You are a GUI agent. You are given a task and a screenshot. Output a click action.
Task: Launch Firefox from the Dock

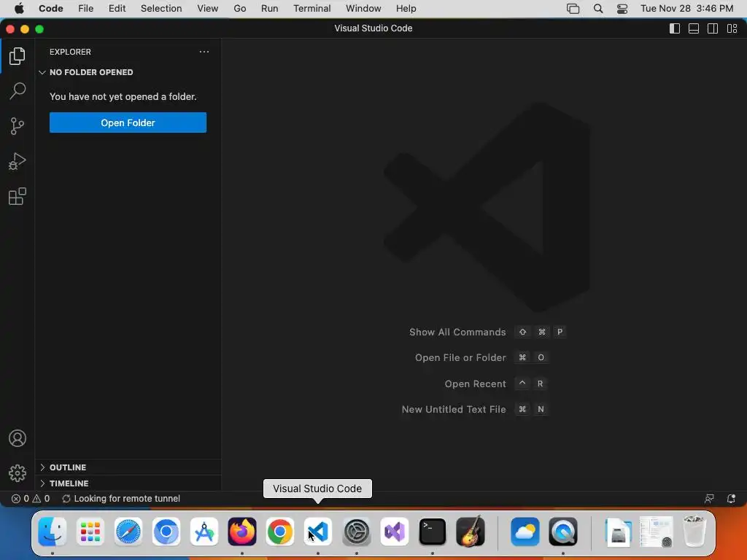tap(242, 532)
